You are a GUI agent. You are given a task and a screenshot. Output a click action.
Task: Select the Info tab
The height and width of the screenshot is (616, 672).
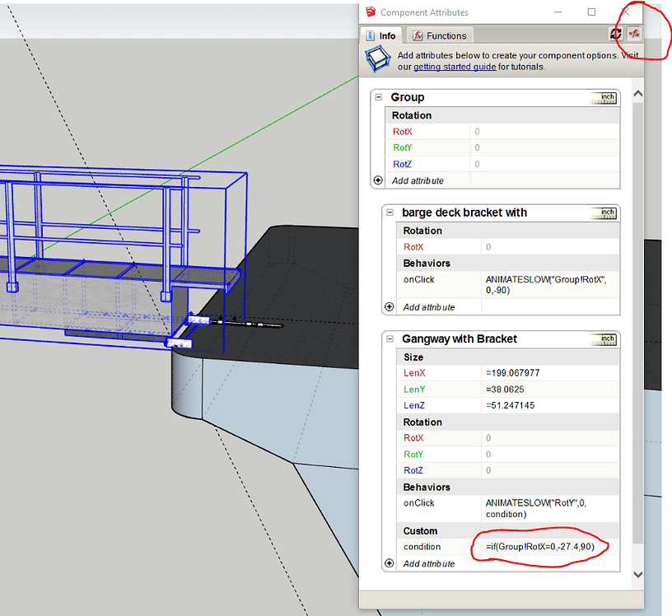381,35
